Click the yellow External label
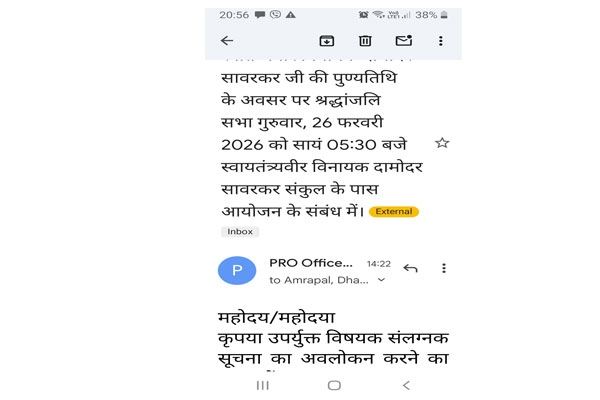 (x=394, y=212)
